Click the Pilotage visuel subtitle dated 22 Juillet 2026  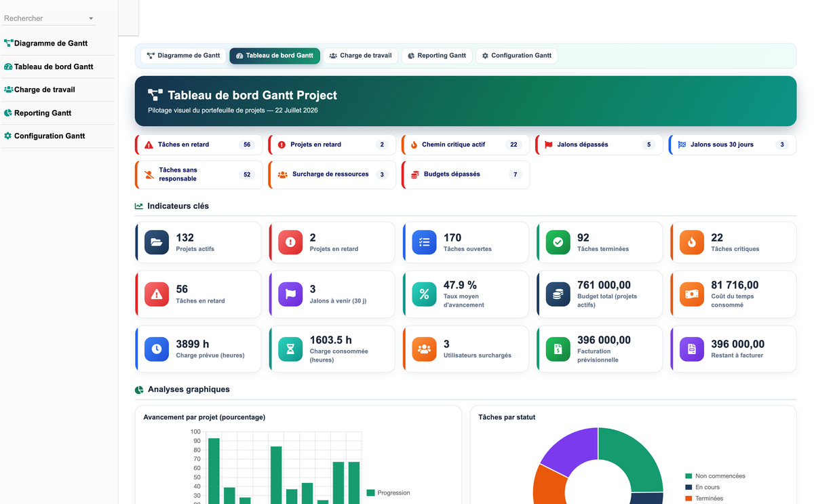tap(233, 110)
